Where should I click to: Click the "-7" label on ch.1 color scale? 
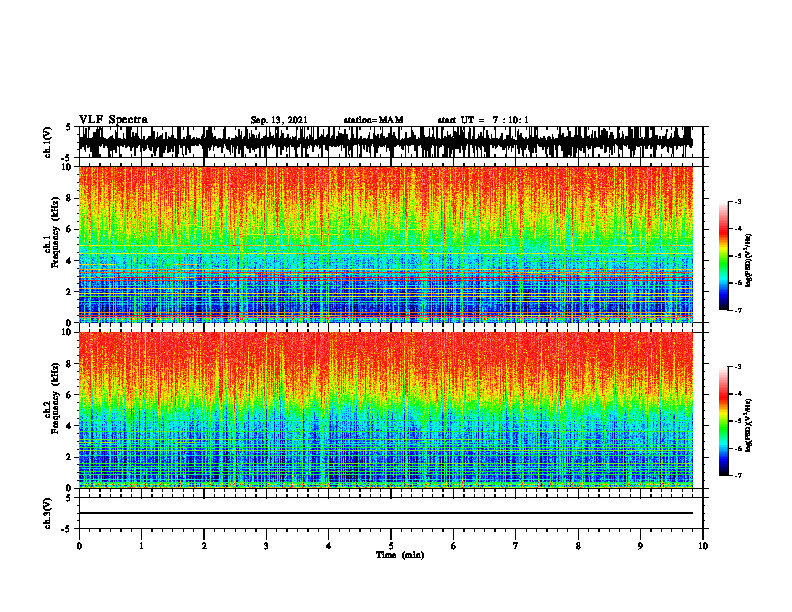pos(737,310)
